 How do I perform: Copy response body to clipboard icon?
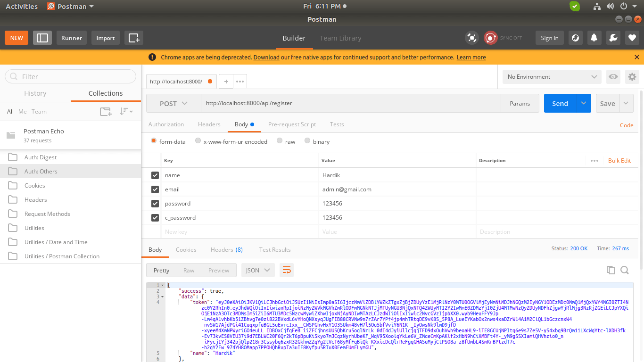coord(611,270)
